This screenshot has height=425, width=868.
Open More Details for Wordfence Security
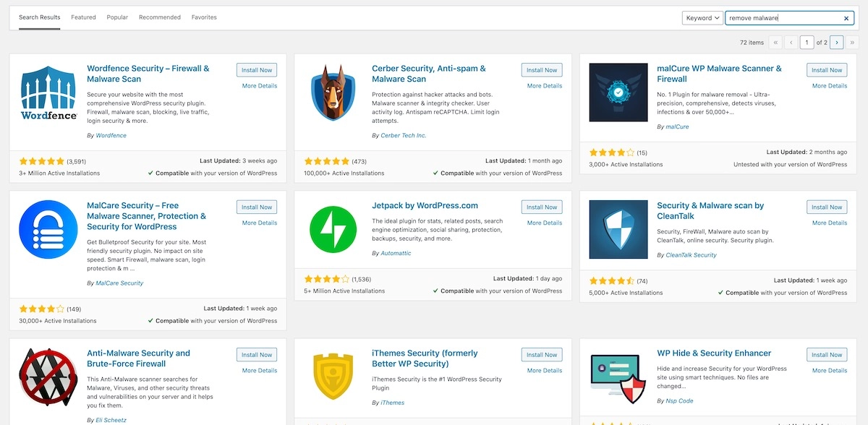[x=260, y=86]
